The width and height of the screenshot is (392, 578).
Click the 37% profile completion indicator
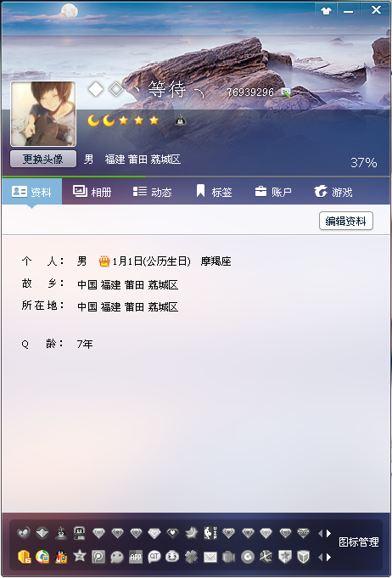(364, 163)
